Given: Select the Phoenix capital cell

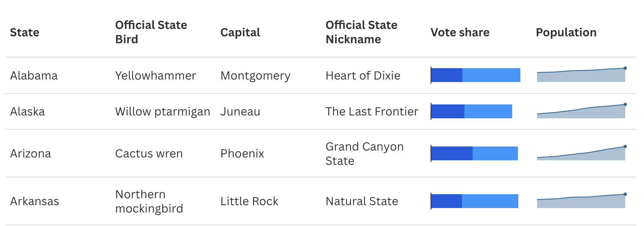Looking at the screenshot, I should point(242,153).
